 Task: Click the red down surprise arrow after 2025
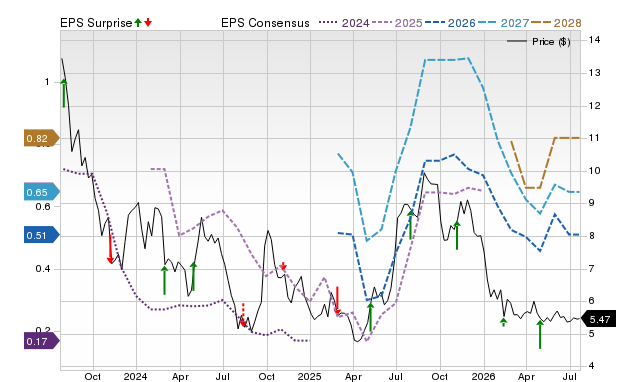[337, 301]
